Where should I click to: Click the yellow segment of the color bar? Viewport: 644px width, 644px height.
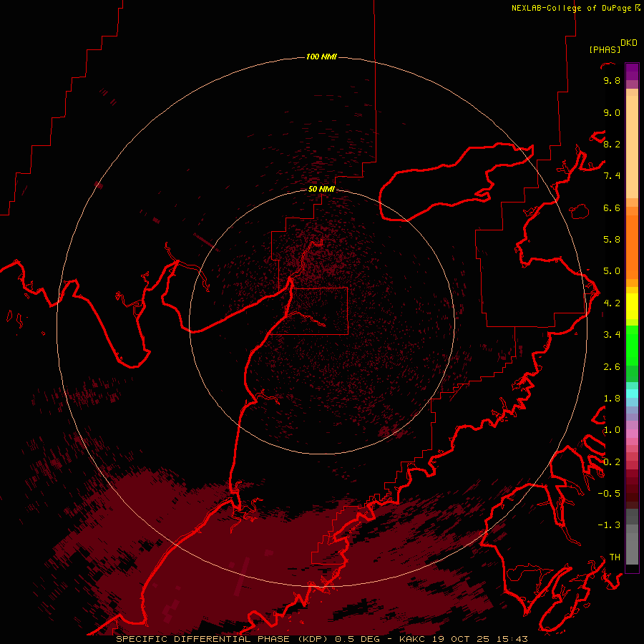tap(632, 306)
